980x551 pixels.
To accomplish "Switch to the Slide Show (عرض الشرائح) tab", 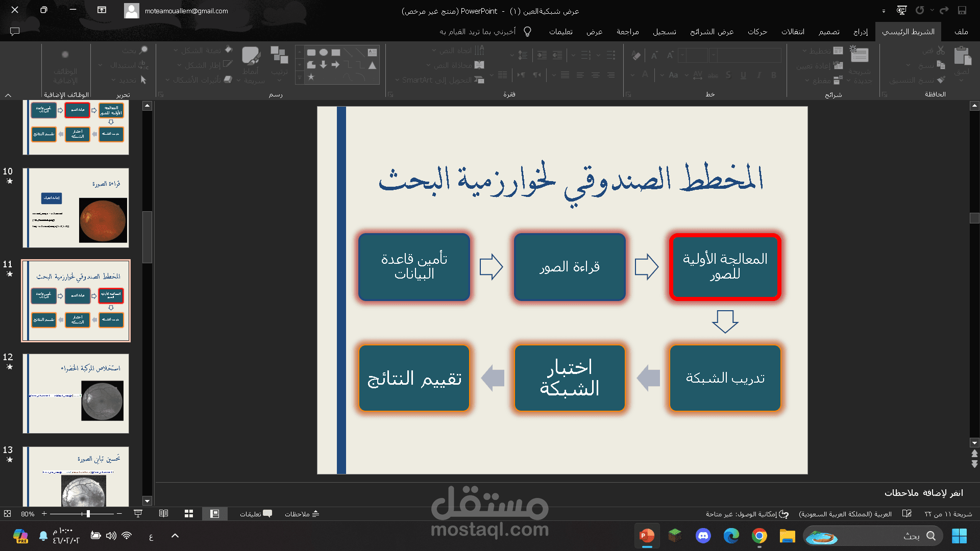I will point(712,32).
